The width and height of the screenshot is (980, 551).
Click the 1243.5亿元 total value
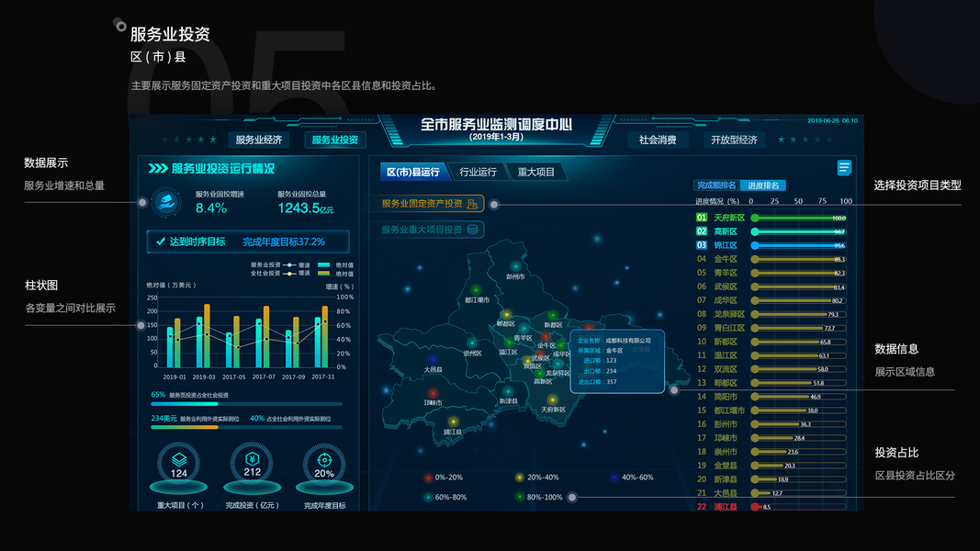coord(306,208)
